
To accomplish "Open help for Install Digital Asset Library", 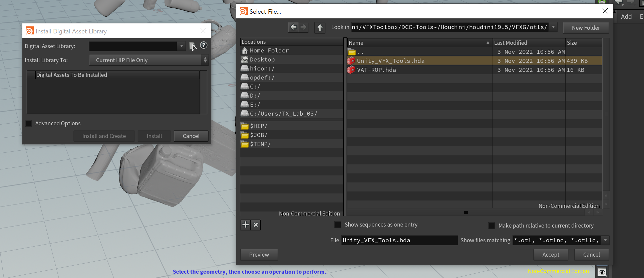I will 204,45.
